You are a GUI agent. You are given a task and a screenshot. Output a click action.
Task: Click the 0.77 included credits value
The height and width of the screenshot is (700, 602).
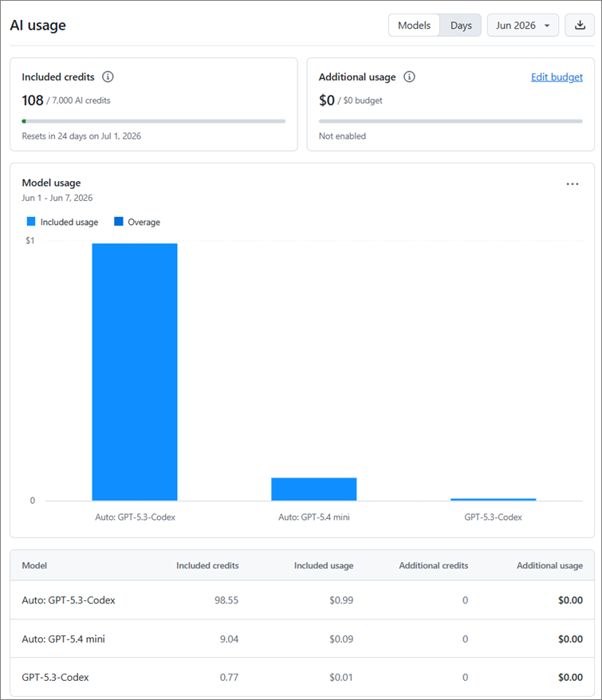click(x=229, y=677)
